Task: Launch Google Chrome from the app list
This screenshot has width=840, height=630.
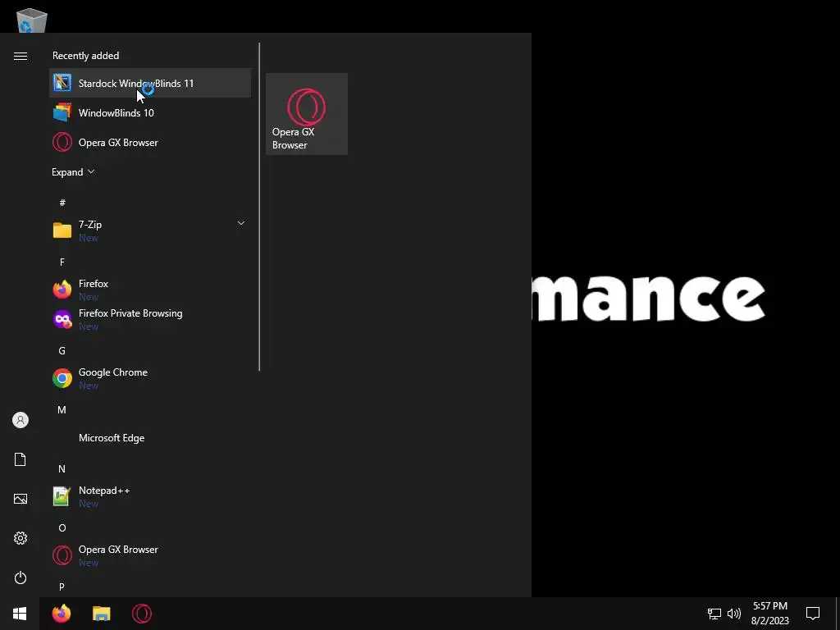Action: click(150, 378)
